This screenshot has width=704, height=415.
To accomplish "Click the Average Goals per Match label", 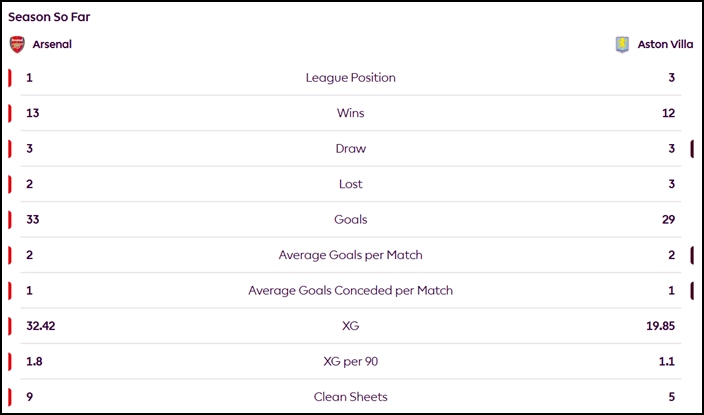I will (x=350, y=255).
